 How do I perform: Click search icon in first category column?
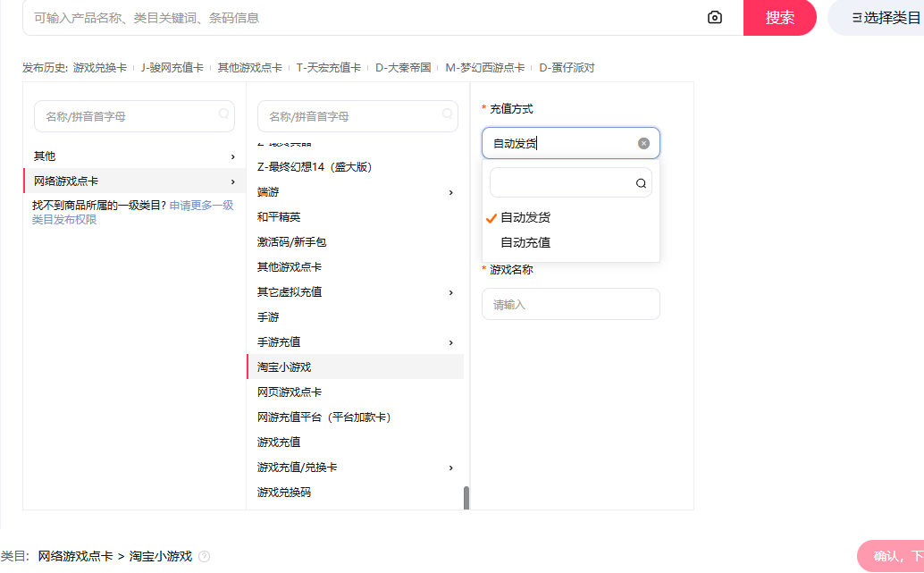pos(223,114)
